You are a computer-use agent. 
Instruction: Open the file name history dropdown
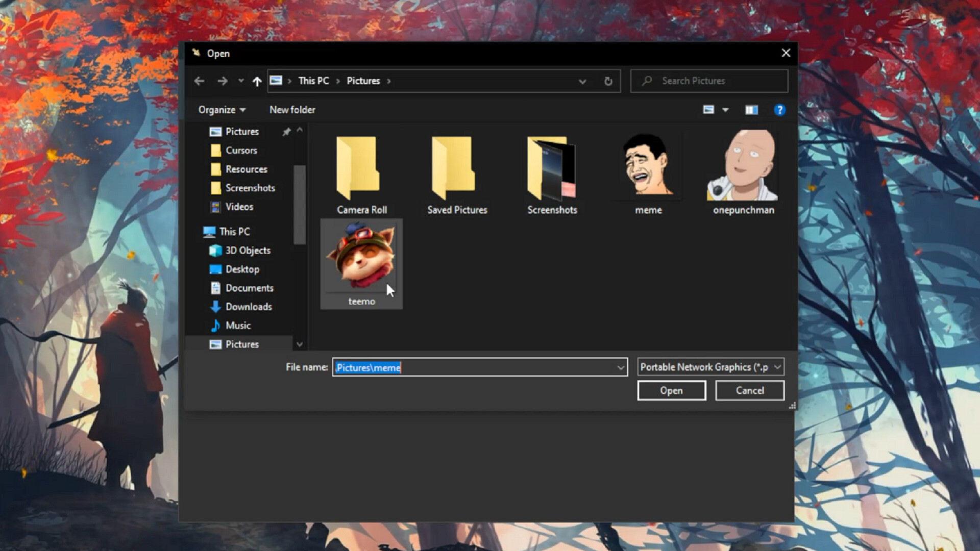[620, 367]
